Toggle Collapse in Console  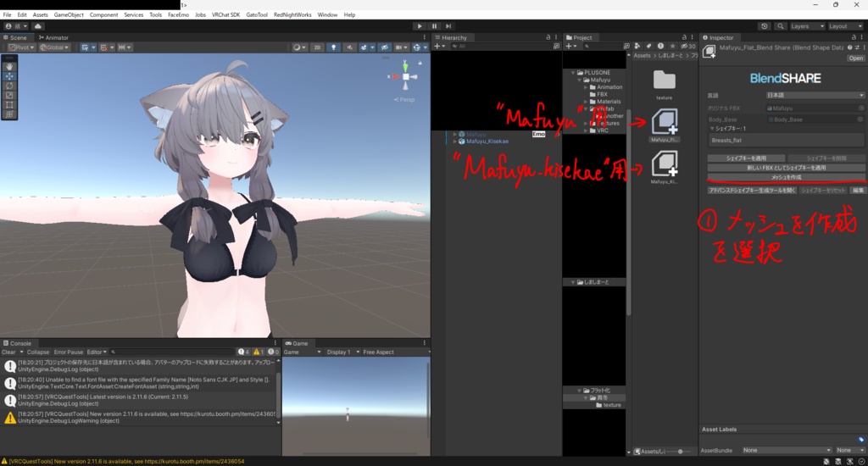click(37, 352)
